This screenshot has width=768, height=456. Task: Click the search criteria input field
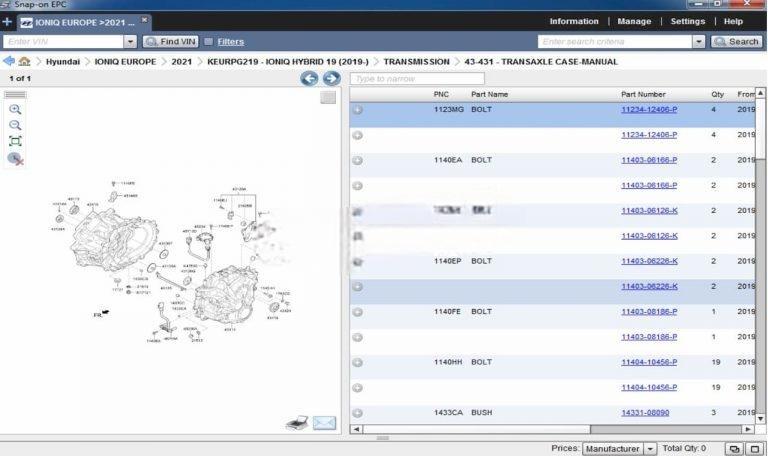[x=615, y=42]
